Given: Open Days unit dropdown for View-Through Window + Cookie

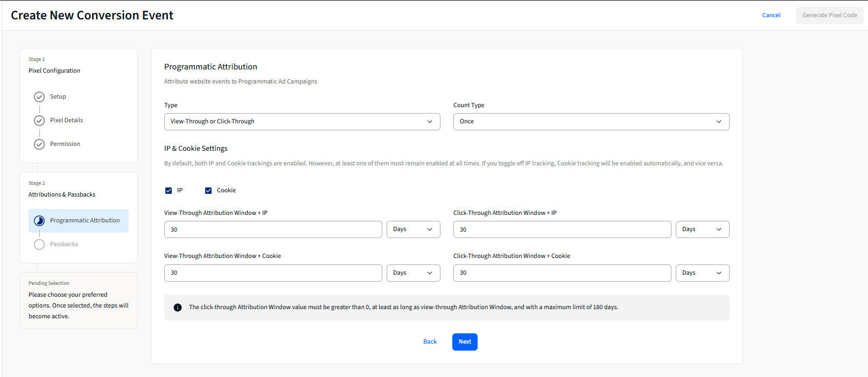Looking at the screenshot, I should coord(414,273).
